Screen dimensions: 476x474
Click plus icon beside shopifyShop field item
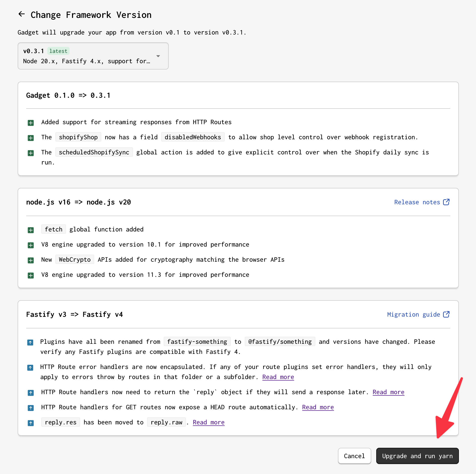(x=31, y=138)
